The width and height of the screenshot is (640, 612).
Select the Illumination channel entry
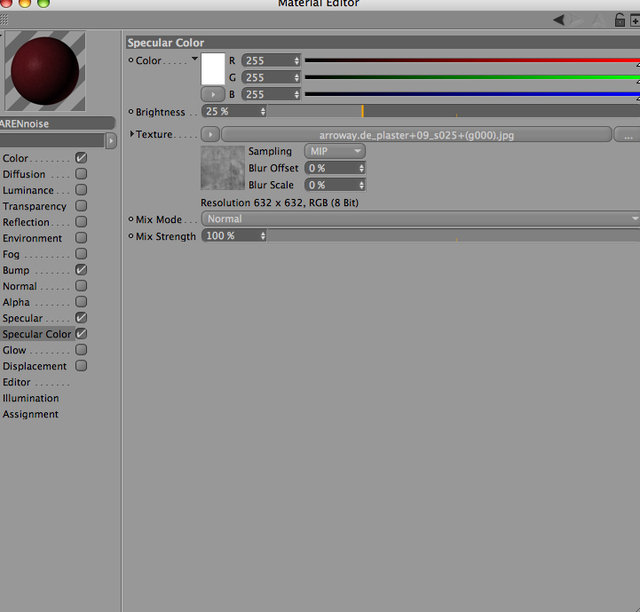(31, 398)
